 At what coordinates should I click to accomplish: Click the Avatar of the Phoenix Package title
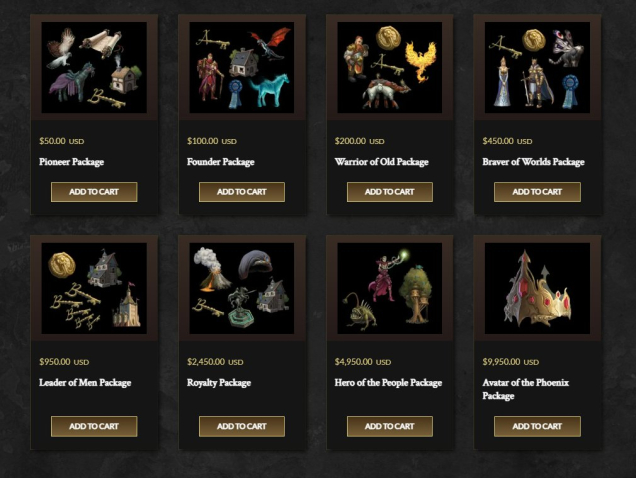point(526,389)
